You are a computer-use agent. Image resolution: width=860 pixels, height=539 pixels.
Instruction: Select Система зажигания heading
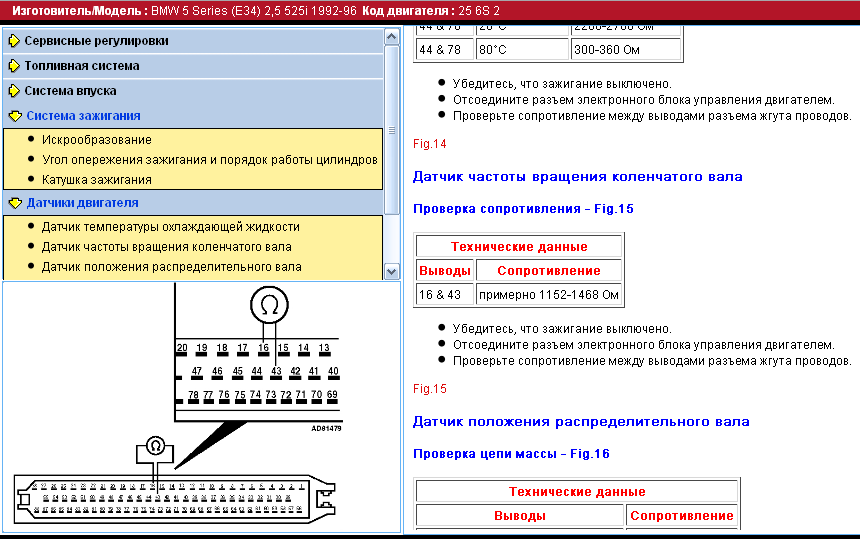click(x=83, y=116)
